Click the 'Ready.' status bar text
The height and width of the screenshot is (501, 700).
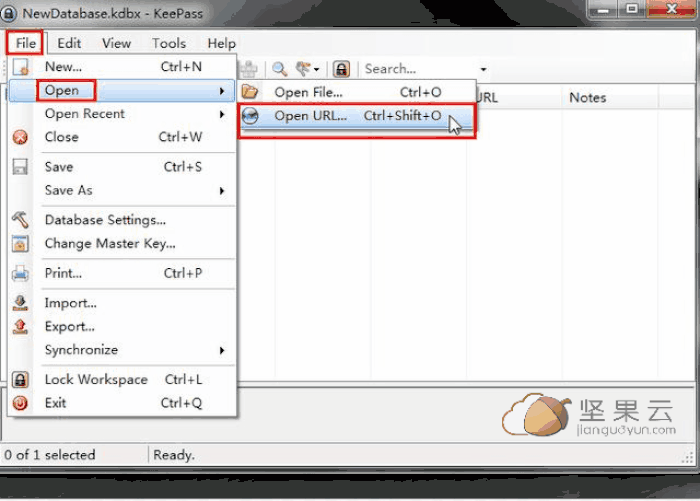174,455
